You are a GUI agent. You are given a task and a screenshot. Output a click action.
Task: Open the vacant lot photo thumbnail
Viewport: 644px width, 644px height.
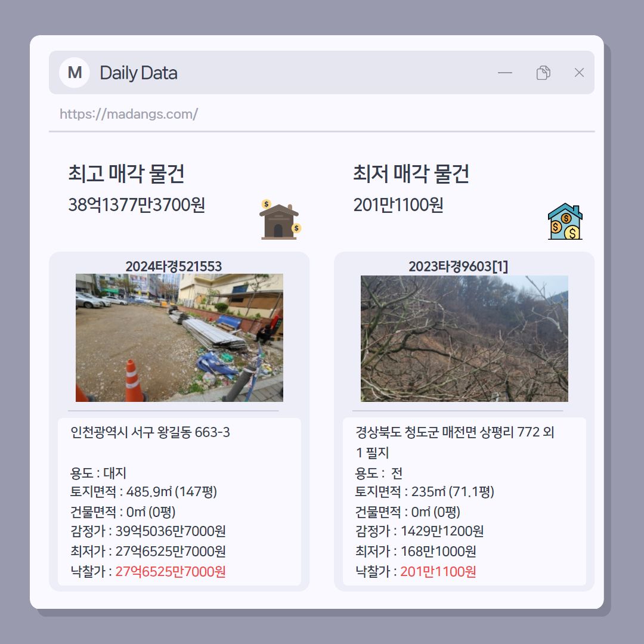[179, 338]
